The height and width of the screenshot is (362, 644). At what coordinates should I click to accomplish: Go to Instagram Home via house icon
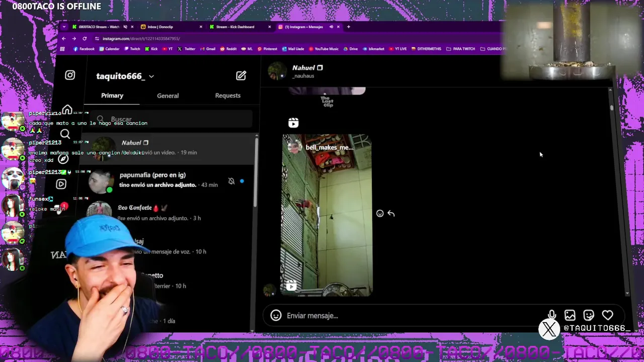[x=67, y=110]
